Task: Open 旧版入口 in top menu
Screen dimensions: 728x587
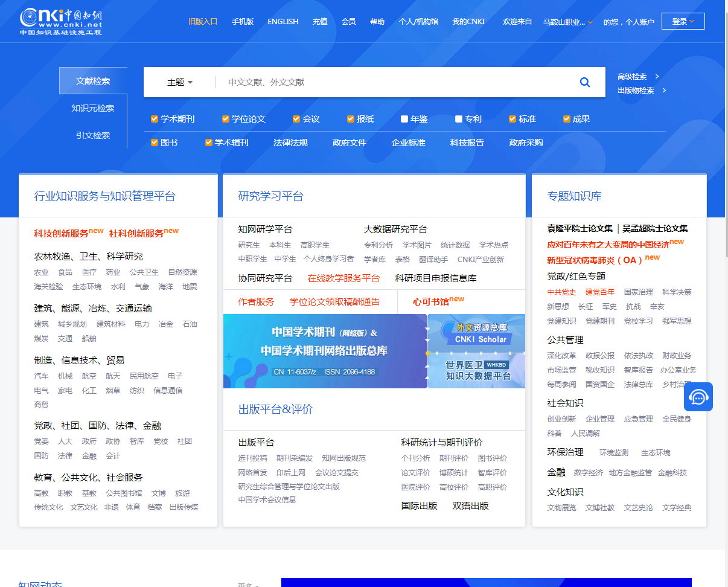Action: [x=203, y=21]
